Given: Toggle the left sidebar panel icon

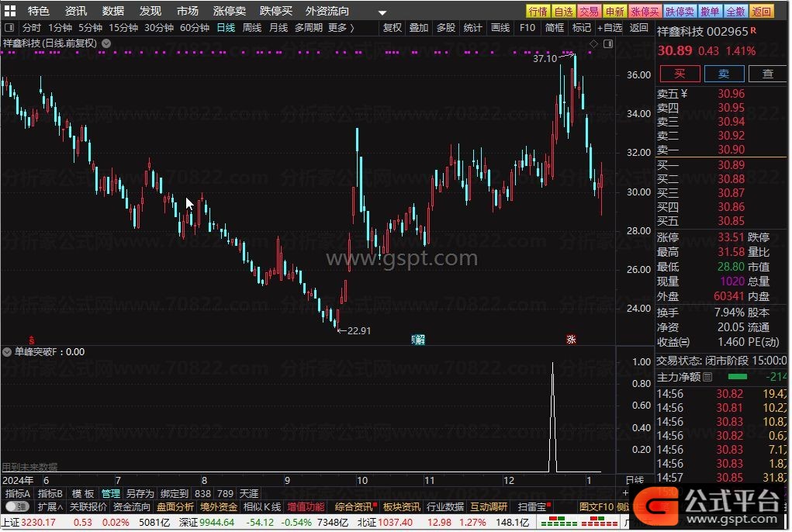Looking at the screenshot, I should pyautogui.click(x=9, y=27).
